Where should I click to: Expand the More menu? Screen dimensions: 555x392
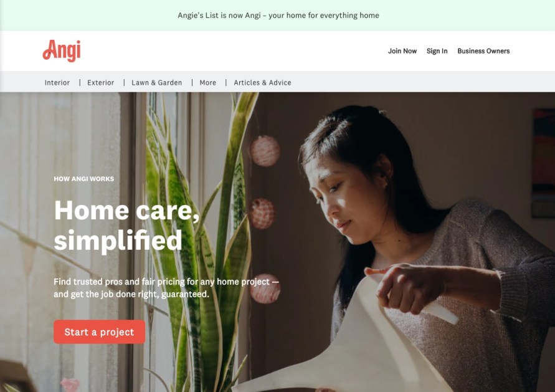(208, 82)
